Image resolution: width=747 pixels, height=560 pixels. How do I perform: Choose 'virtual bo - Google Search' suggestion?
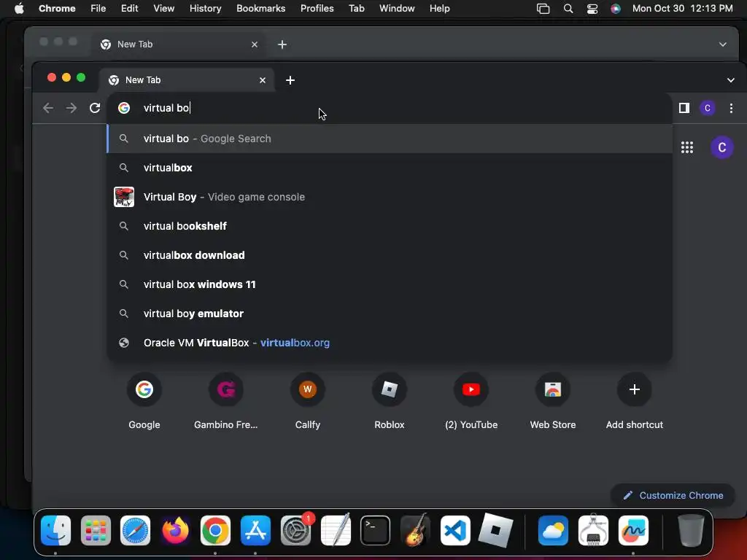click(390, 139)
